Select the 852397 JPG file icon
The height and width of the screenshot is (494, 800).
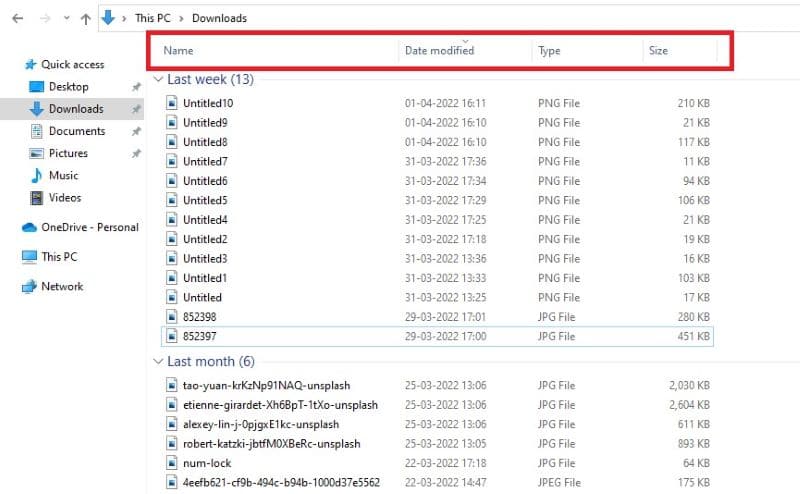pos(172,336)
